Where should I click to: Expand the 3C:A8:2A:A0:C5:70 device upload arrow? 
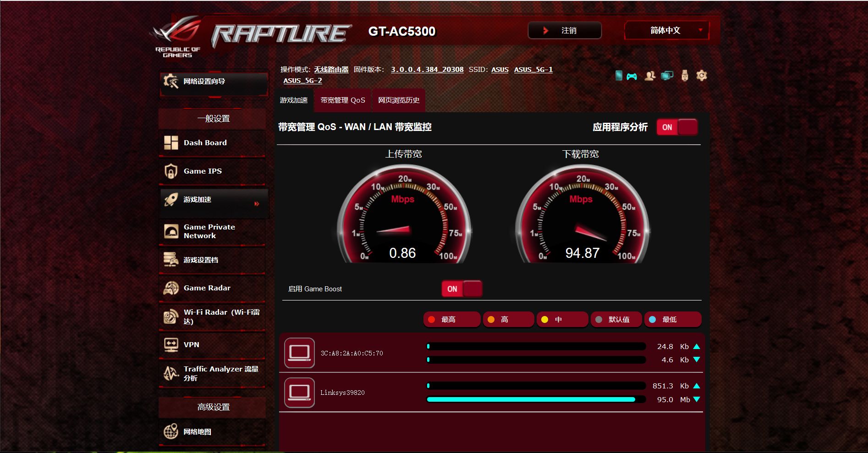697,347
